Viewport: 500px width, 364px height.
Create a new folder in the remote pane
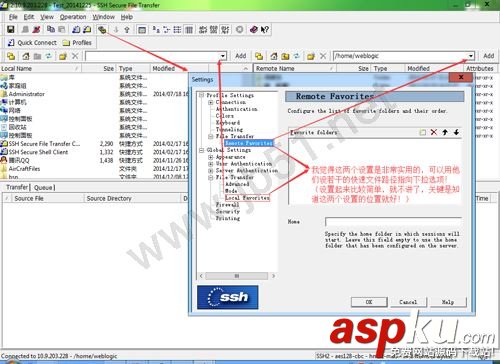pyautogui.click(x=311, y=56)
